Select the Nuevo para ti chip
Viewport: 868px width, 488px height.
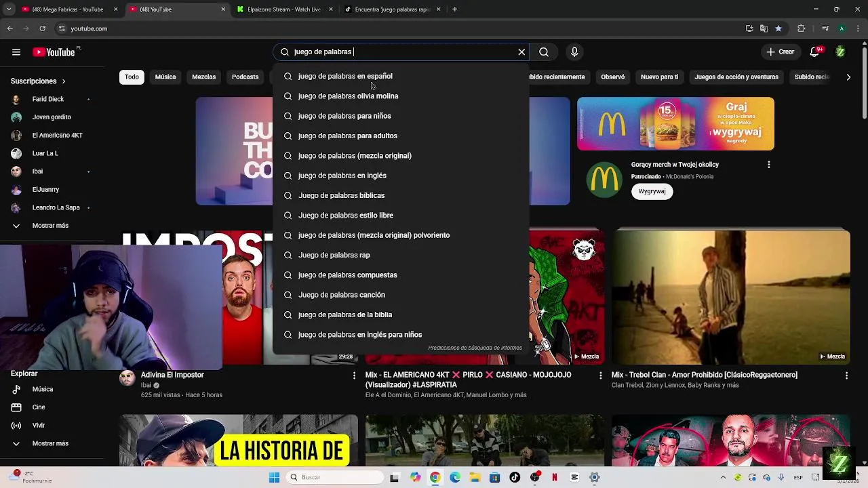pos(659,77)
